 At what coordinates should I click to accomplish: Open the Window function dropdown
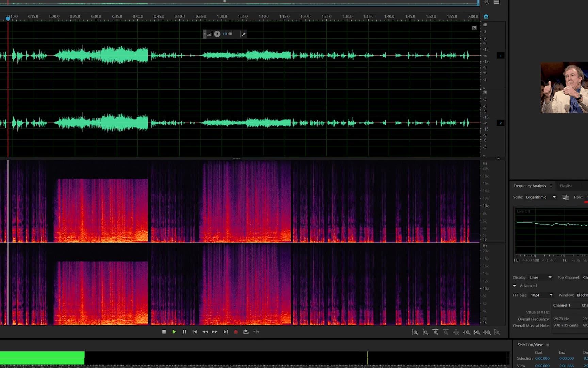[582, 295]
